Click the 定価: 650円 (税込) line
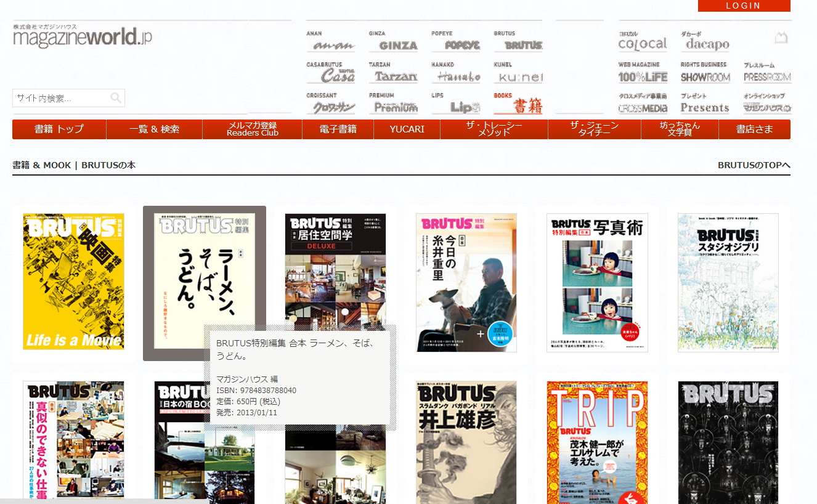817x504 pixels. (248, 402)
